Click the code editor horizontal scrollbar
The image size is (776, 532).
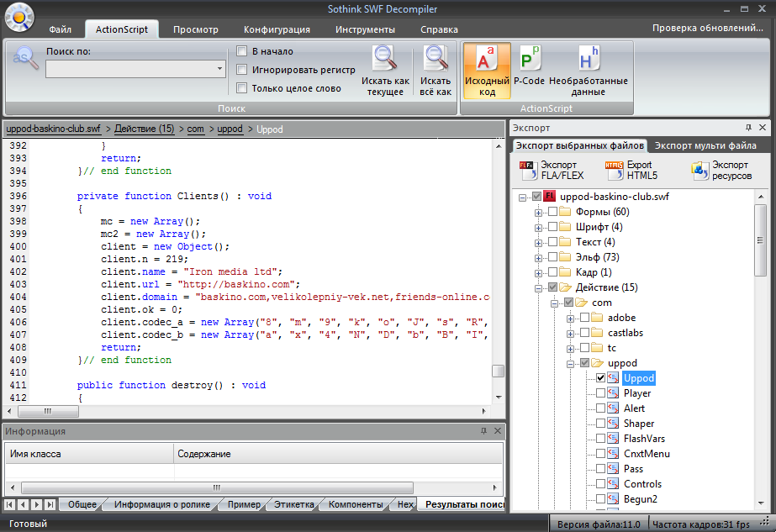click(252, 411)
